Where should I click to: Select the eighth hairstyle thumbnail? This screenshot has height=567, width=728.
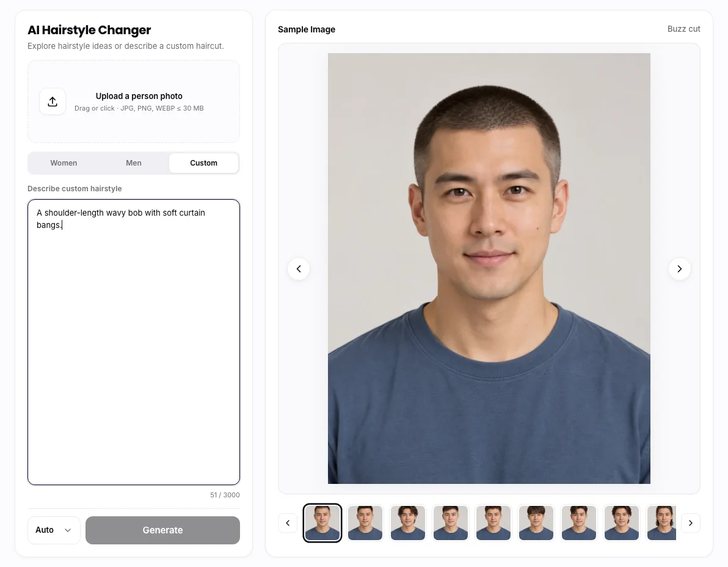(621, 523)
